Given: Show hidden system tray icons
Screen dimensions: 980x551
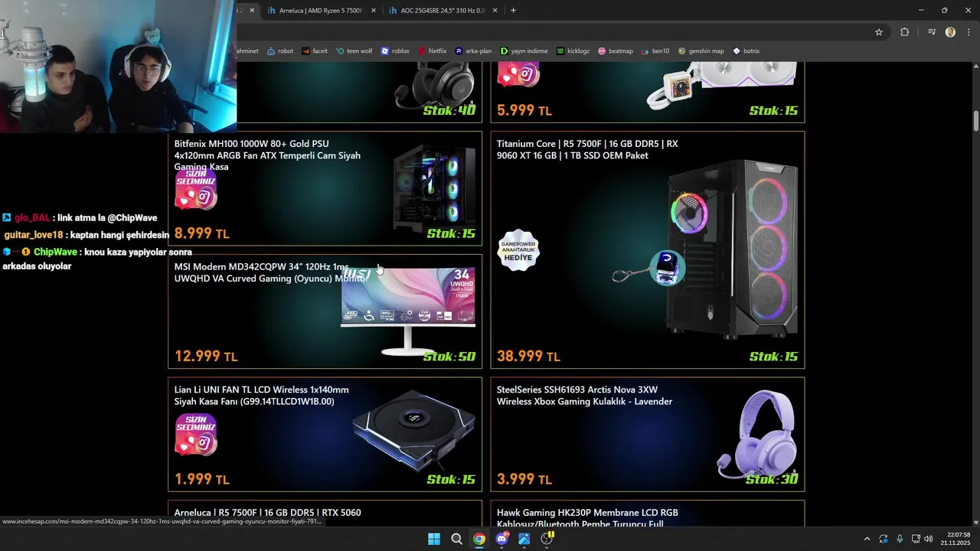Looking at the screenshot, I should coord(867,539).
